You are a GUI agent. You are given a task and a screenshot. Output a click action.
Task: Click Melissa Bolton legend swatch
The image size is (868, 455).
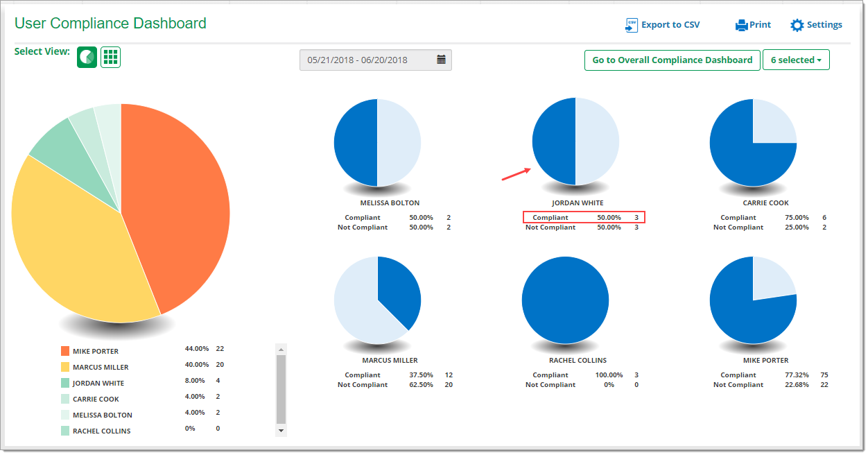(x=65, y=415)
